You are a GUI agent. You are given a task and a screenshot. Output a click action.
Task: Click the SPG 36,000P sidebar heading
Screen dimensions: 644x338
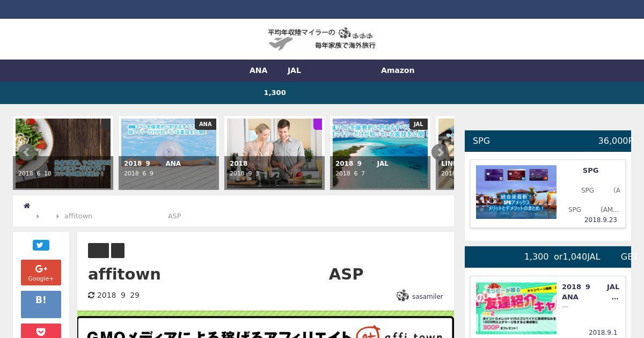tap(548, 141)
